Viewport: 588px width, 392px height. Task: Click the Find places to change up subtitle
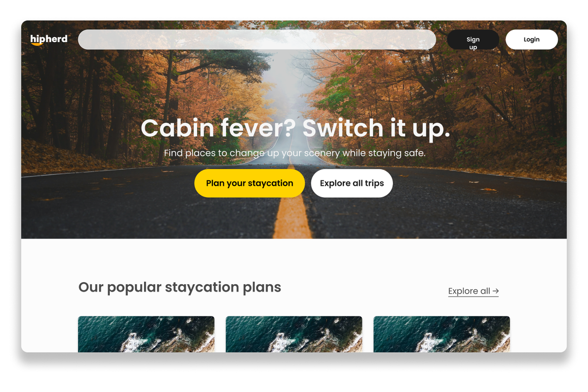[x=295, y=153]
